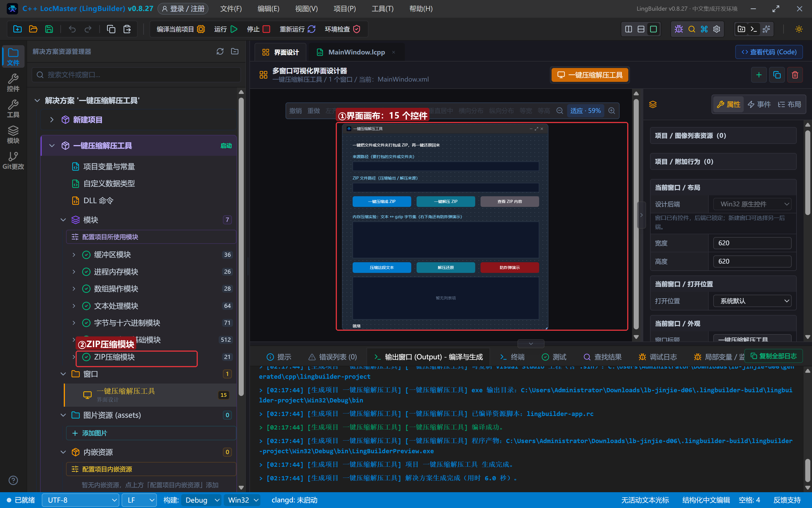The image size is (812, 508).
Task: Select single pane layout icon
Action: [653, 29]
